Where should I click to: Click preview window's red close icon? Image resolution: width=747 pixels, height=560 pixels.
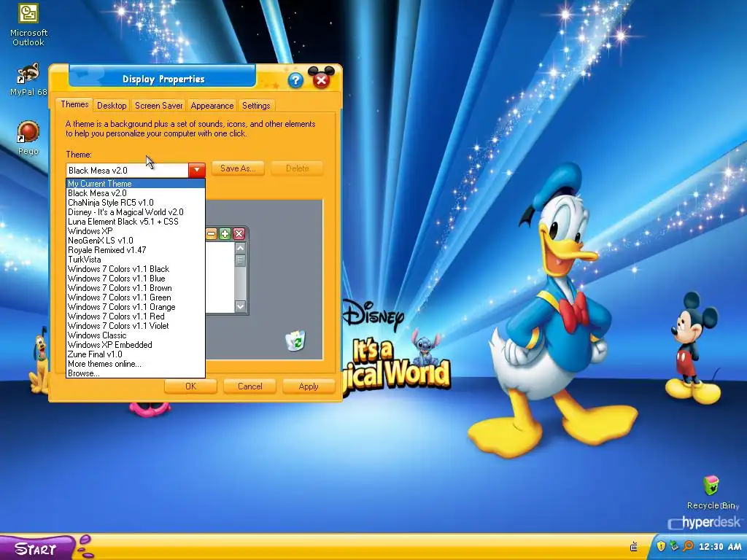pos(239,233)
